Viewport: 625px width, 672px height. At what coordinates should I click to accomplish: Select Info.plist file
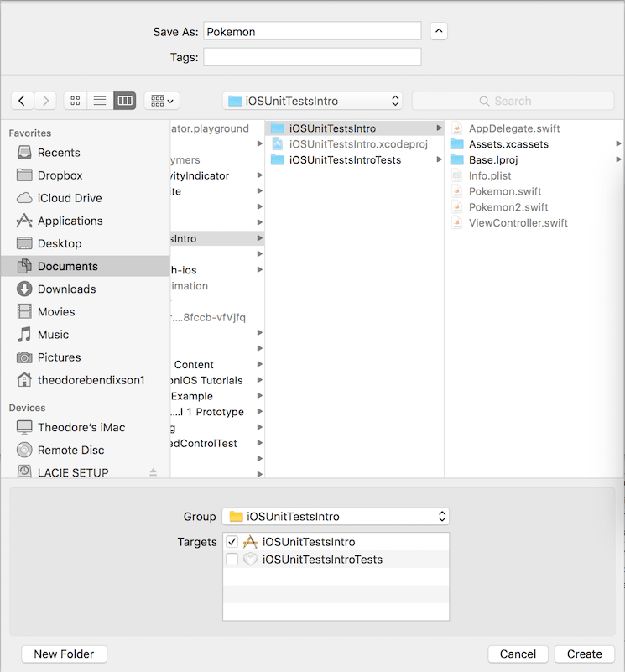534,175
